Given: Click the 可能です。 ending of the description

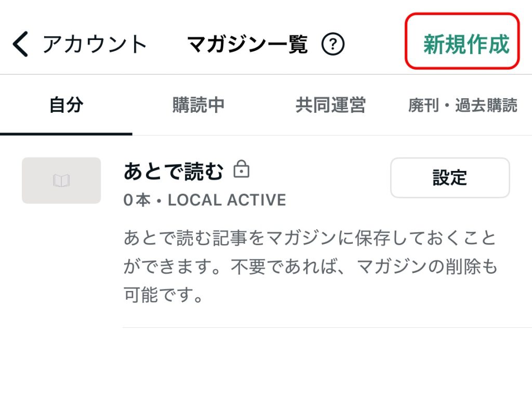Looking at the screenshot, I should tap(164, 295).
